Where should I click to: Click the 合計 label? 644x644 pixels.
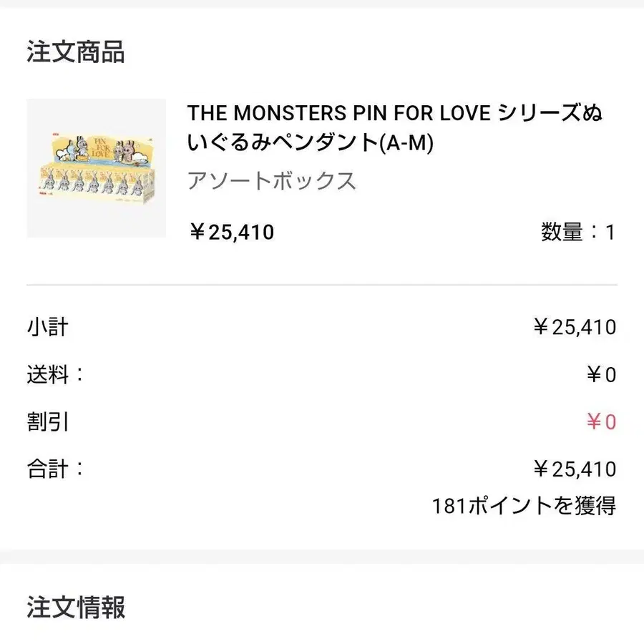(x=55, y=469)
